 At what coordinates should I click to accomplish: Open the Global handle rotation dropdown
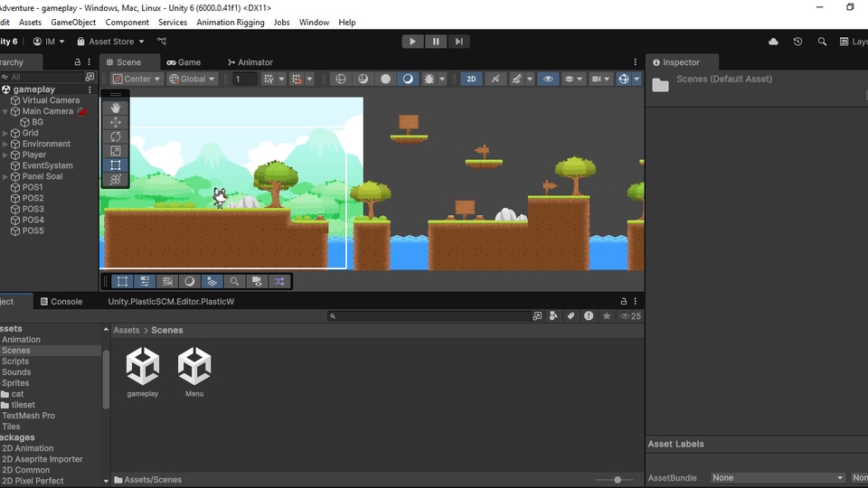coord(192,80)
